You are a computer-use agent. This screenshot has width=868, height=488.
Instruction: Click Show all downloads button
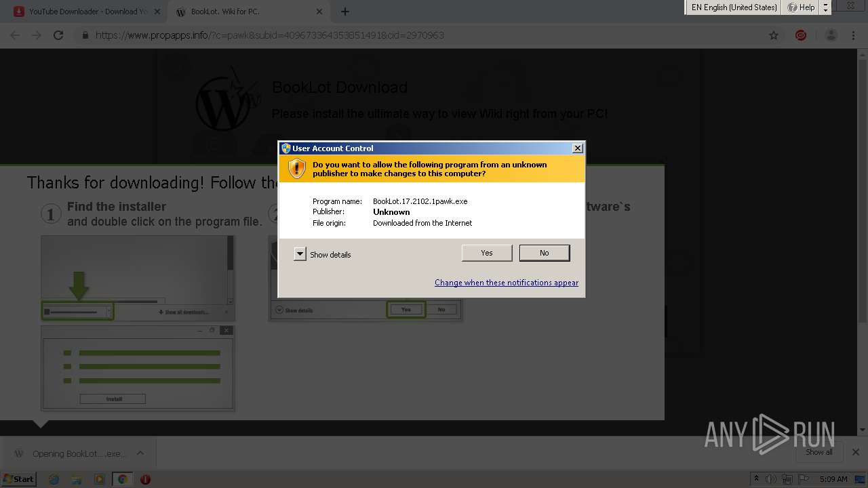[819, 452]
